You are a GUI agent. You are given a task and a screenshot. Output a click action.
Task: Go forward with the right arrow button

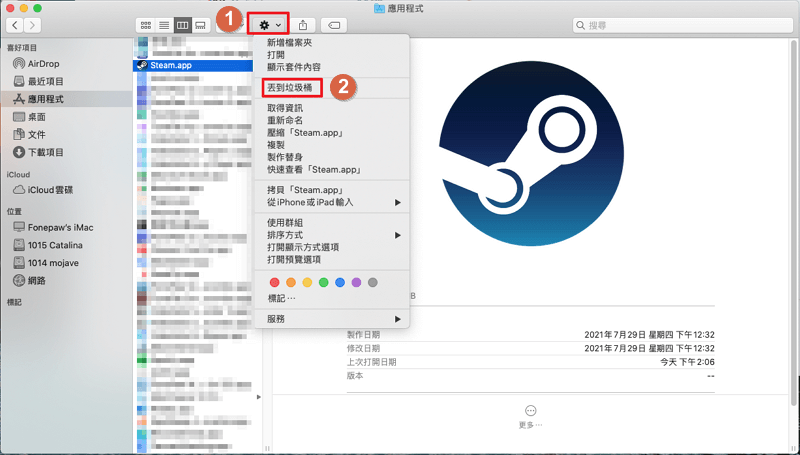point(32,25)
